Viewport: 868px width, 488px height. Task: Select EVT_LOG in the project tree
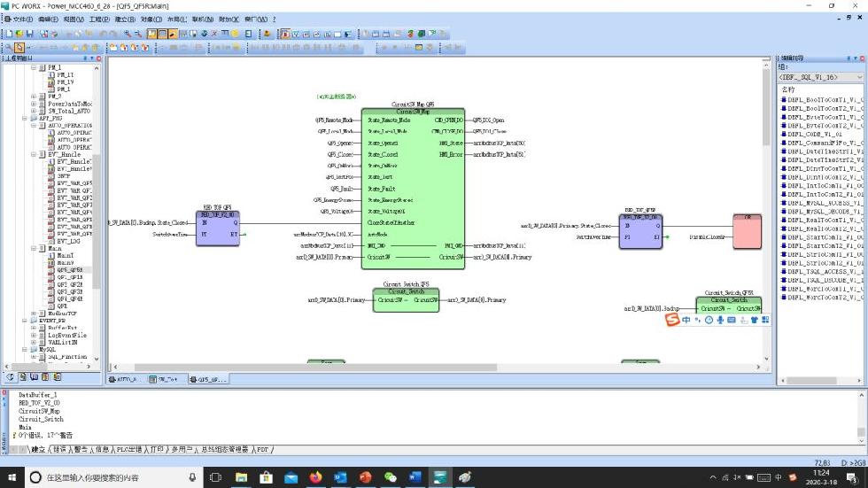point(69,241)
